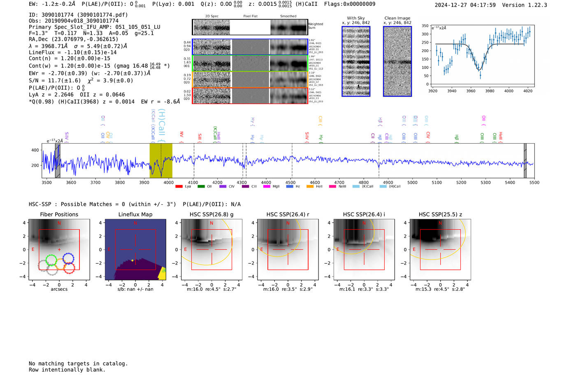
Task: Select the green-bordered fiber 2D spectrum row
Action: pos(250,63)
